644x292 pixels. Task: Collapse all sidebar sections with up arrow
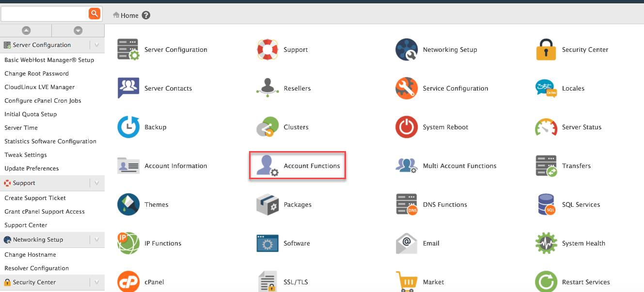coord(26,31)
